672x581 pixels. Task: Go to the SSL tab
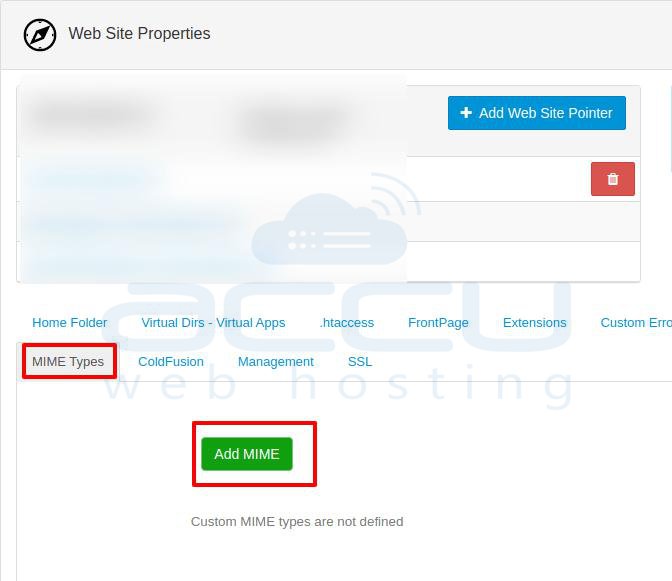359,361
